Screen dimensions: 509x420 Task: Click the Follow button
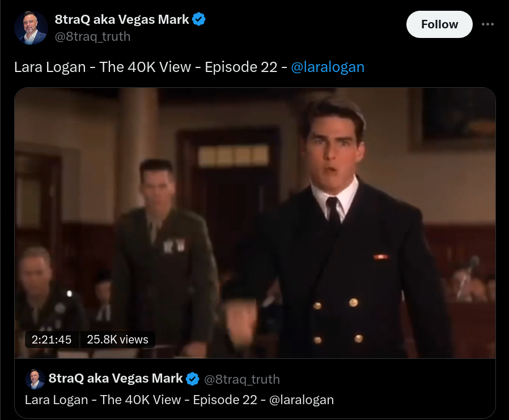point(439,24)
